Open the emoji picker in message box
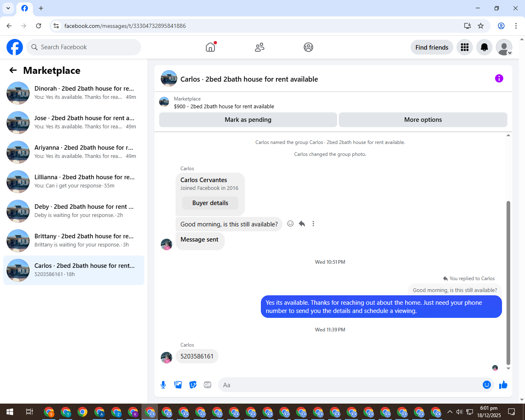The height and width of the screenshot is (420, 525). click(x=487, y=385)
